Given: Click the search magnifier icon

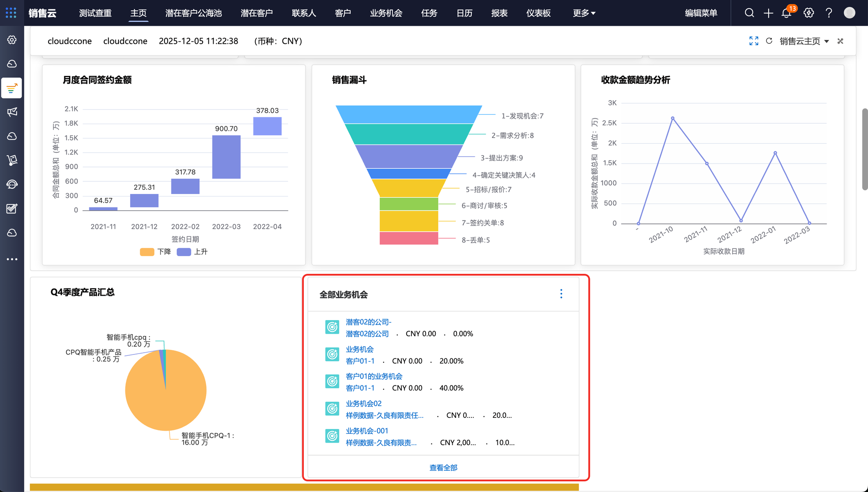Looking at the screenshot, I should (x=749, y=13).
